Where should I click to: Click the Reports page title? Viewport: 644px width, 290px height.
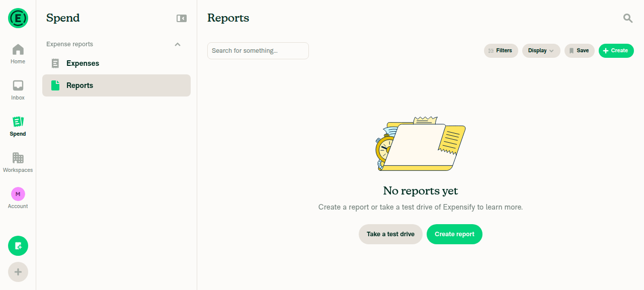[x=228, y=18]
